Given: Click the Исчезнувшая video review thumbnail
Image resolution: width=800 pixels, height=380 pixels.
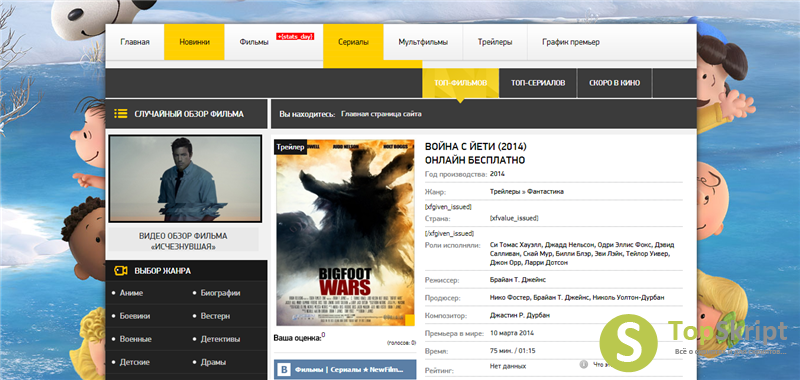Looking at the screenshot, I should (x=185, y=179).
